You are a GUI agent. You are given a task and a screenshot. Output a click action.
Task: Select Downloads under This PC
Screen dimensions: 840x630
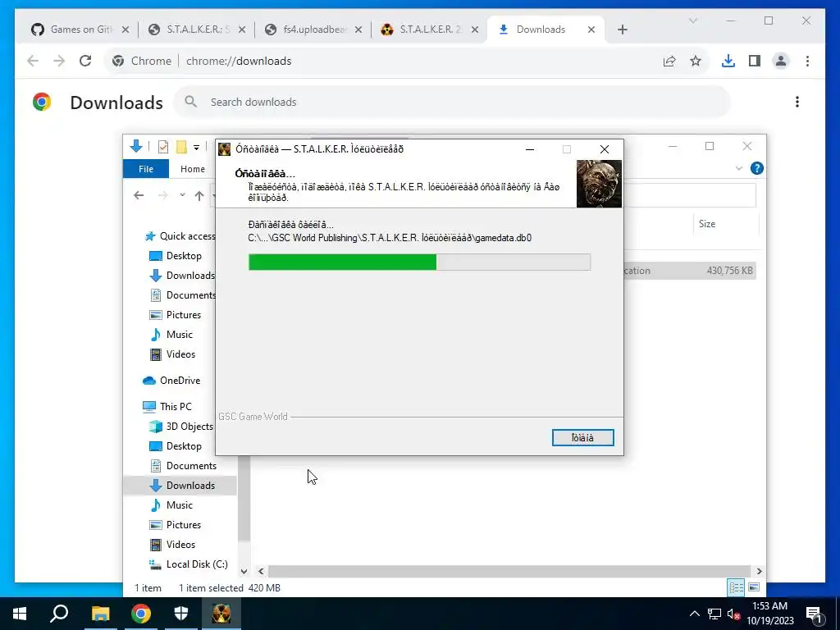coord(190,486)
